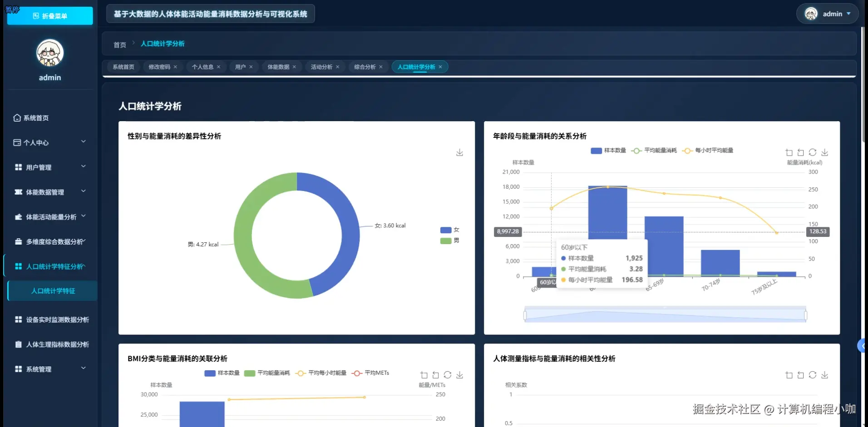Select the data zoom icon on age chart
Screen dimensions: 868x427
click(789, 152)
